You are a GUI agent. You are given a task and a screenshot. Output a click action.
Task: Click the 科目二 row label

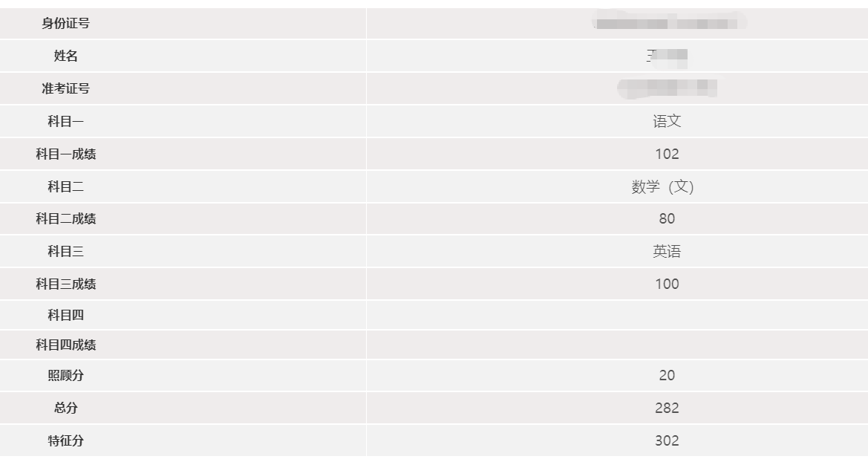pyautogui.click(x=65, y=187)
